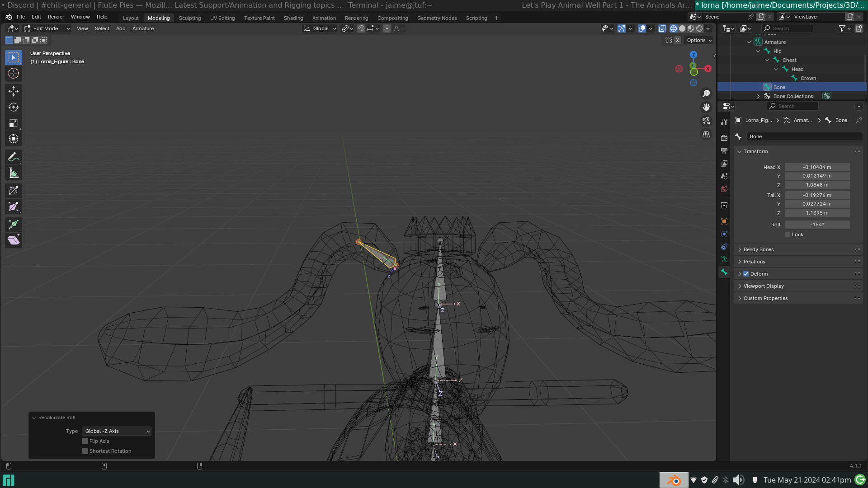
Task: Switch to the Animation workspace tab
Action: pos(324,18)
